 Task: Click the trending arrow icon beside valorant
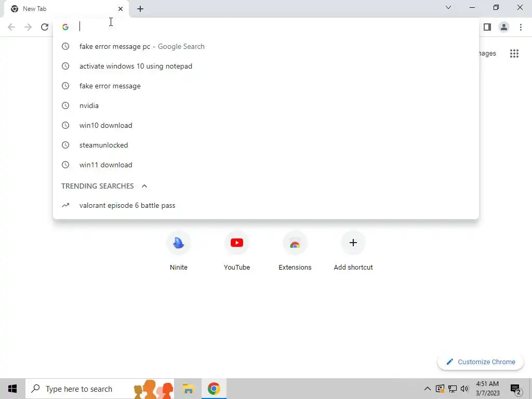(x=65, y=205)
